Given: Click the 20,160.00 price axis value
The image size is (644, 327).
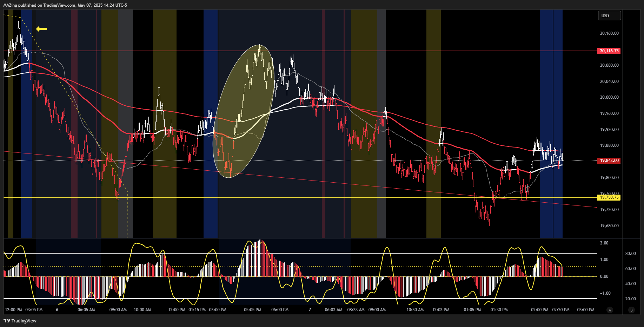Looking at the screenshot, I should pos(609,33).
